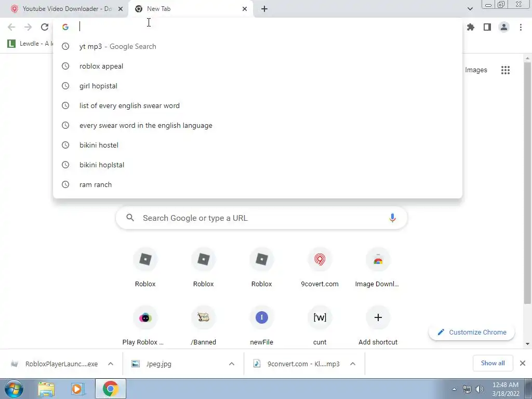This screenshot has height=399, width=532.
Task: Choose the 'bikini hostel' suggestion
Action: click(258, 145)
